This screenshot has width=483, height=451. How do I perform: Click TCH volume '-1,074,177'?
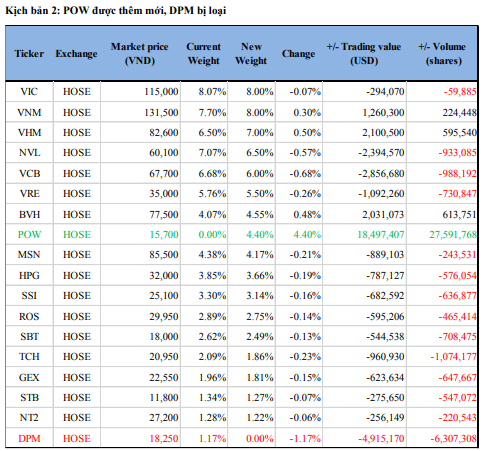pos(453,357)
